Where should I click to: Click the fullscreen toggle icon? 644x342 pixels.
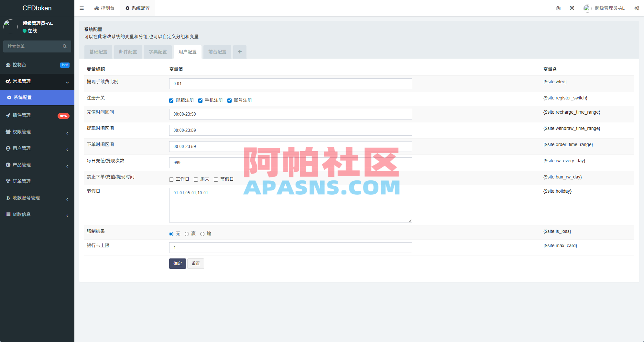point(572,8)
